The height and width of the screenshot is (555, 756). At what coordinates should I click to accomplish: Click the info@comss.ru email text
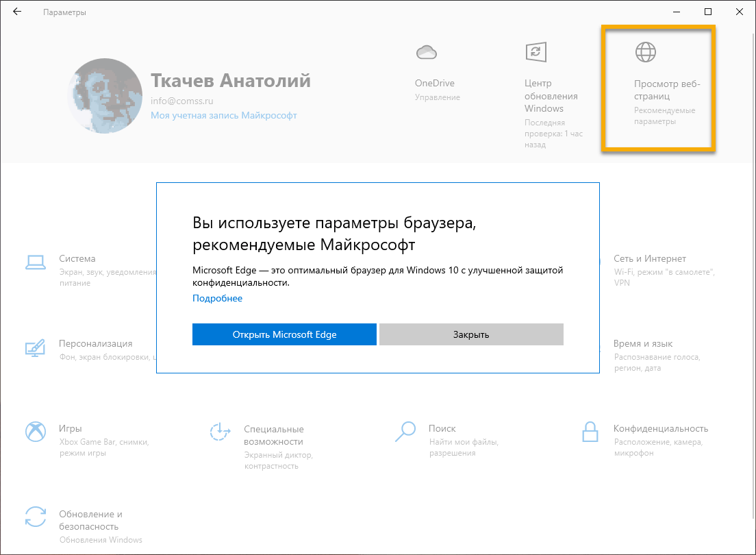coord(181,101)
